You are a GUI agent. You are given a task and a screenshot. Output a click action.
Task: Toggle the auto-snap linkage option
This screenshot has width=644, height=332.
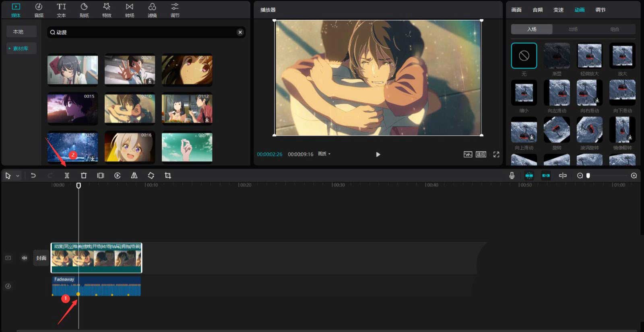pyautogui.click(x=546, y=176)
